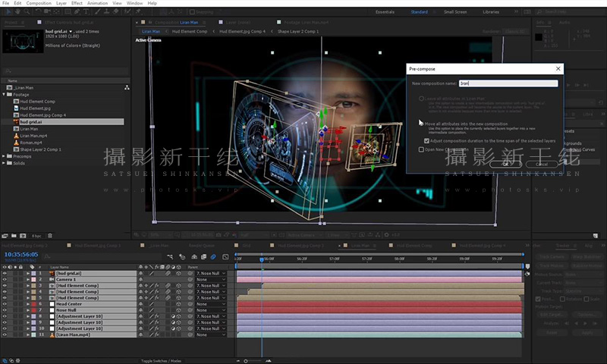Viewport: 607px width, 364px height.
Task: Delete selected project item with trash icon
Action: pyautogui.click(x=50, y=236)
